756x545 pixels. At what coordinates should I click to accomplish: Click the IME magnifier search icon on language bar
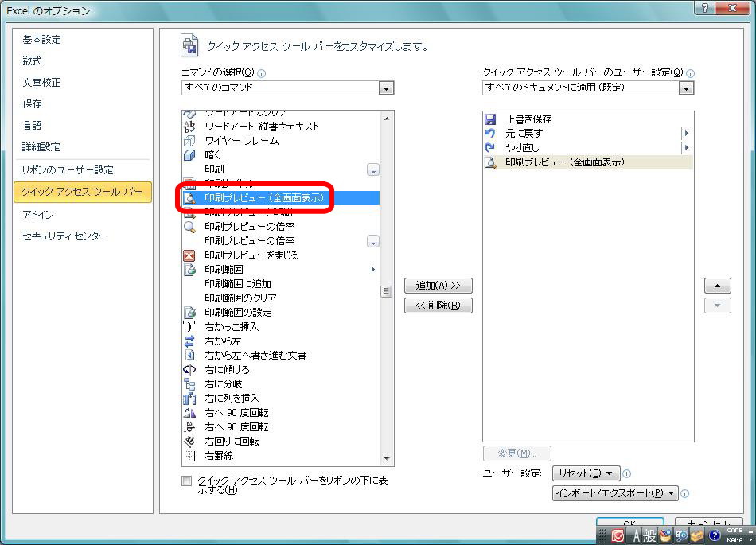pyautogui.click(x=681, y=535)
